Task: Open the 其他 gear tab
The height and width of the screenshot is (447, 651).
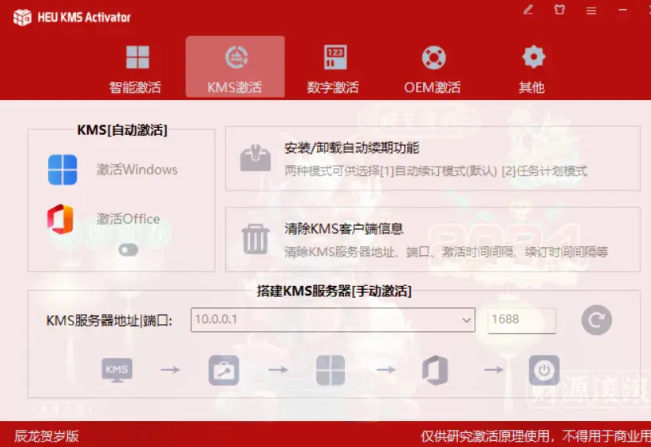Action: pyautogui.click(x=532, y=68)
